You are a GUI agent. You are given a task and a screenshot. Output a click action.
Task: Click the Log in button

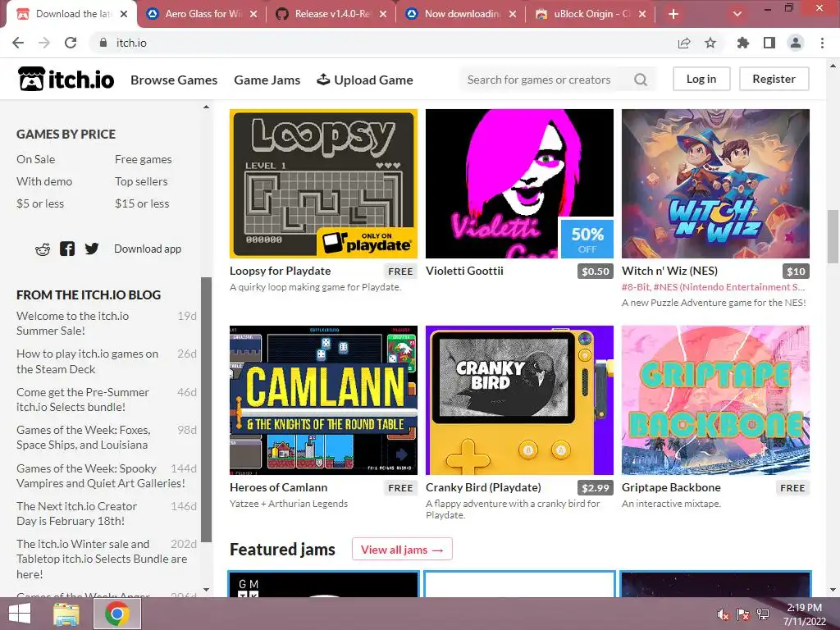tap(701, 79)
